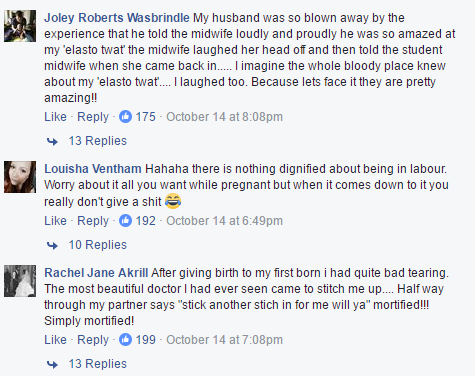Screen dimensions: 475x376
Task: Expand 13 Replies under Joley's comment
Action: coord(98,141)
